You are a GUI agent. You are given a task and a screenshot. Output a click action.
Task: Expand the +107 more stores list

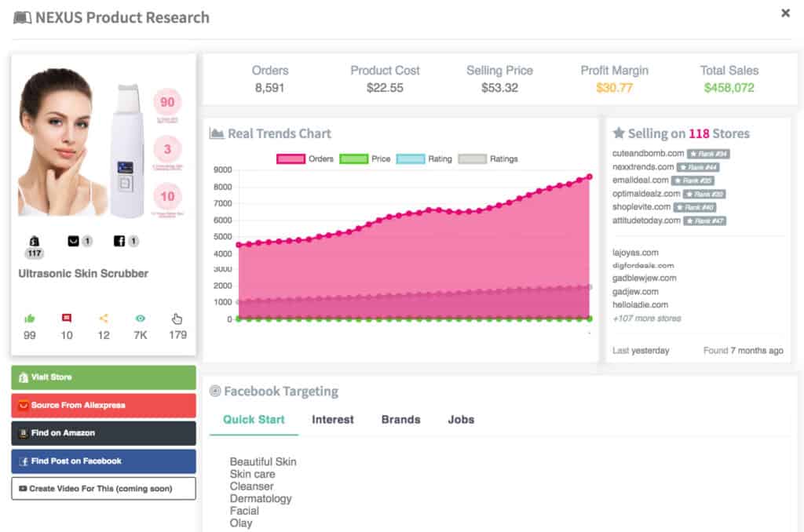pyautogui.click(x=646, y=318)
